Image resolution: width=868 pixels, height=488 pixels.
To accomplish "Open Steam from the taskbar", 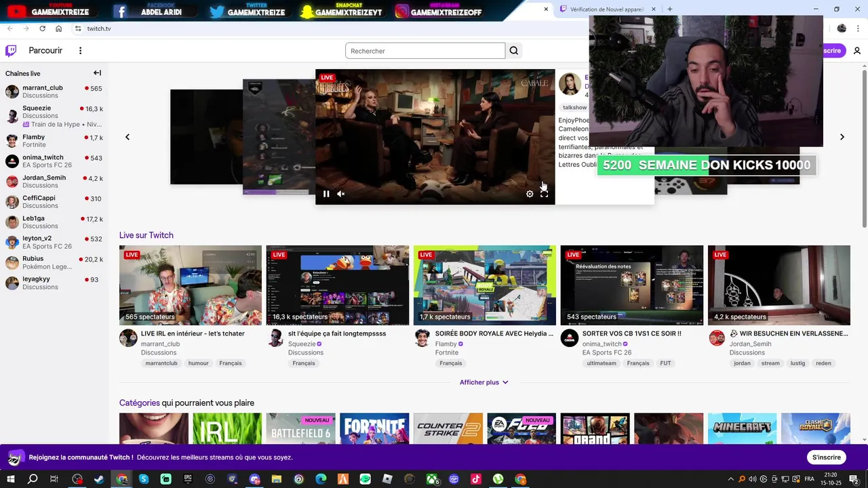I will pyautogui.click(x=99, y=479).
